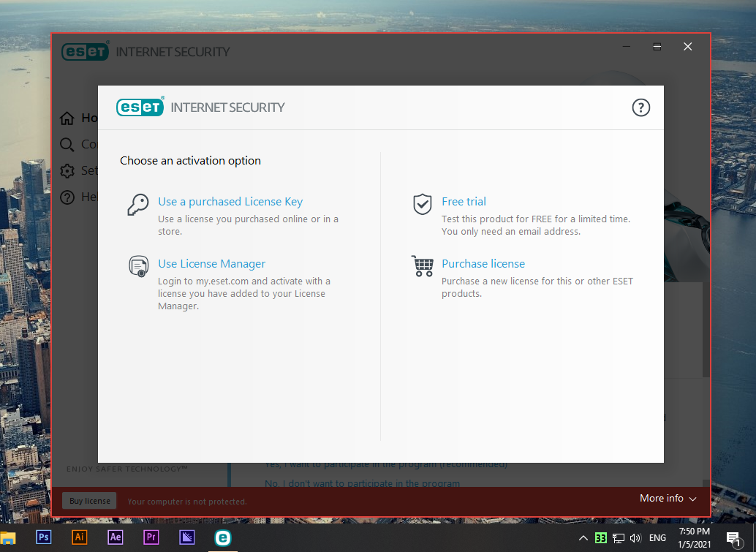Click the shield checkmark icon beside Free trial
The height and width of the screenshot is (552, 756).
(423, 205)
